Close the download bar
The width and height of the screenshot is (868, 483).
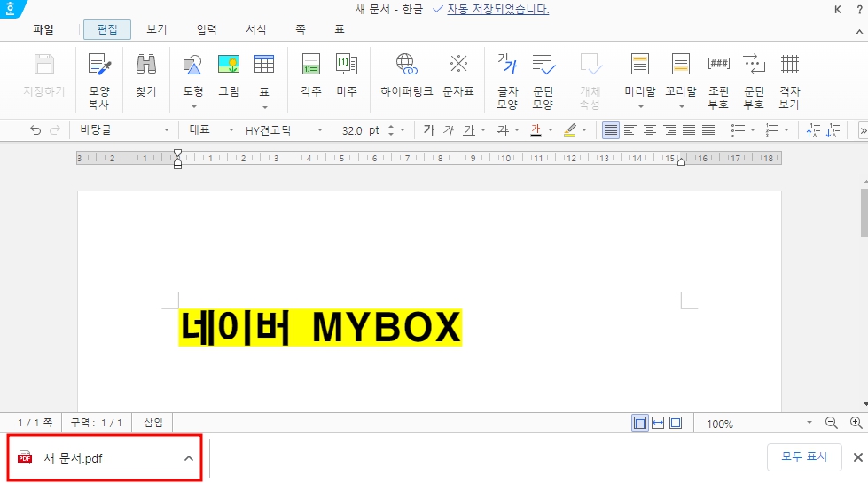857,457
